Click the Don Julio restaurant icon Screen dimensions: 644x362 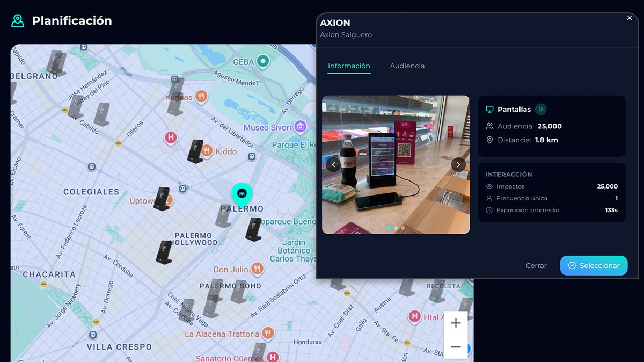coord(258,269)
